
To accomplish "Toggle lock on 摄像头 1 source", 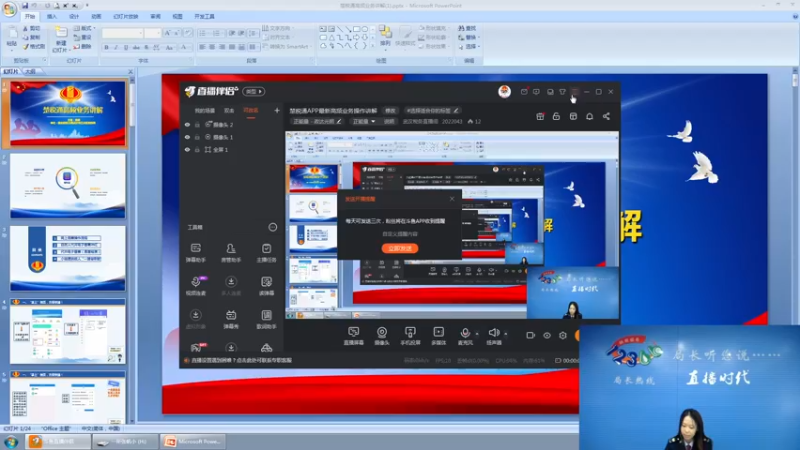I will pos(197,137).
